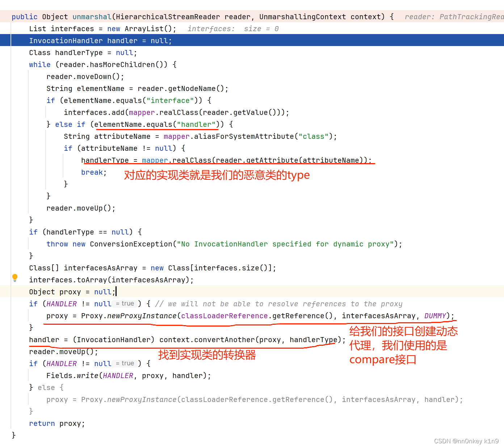504x448 pixels.
Task: Click the 'Class handlerType = null;' line
Action: 83,53
